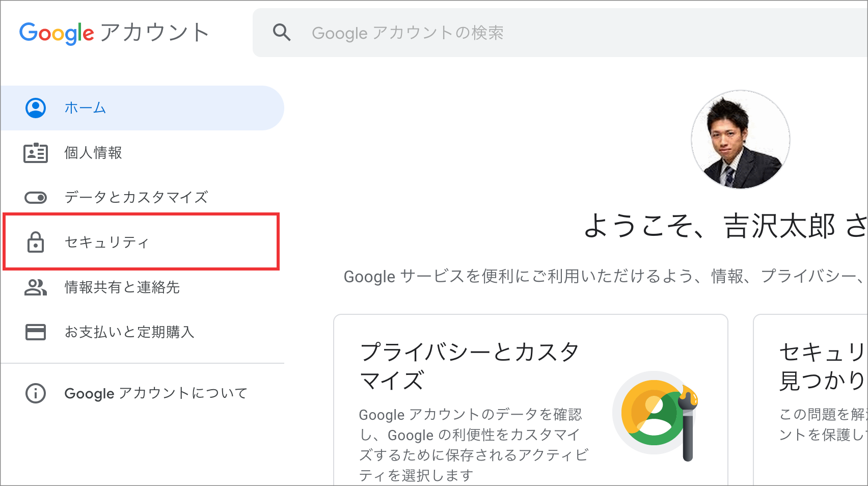This screenshot has height=486, width=868.
Task: Open the プライバシーとカスタマイズ card heading
Action: click(x=470, y=366)
